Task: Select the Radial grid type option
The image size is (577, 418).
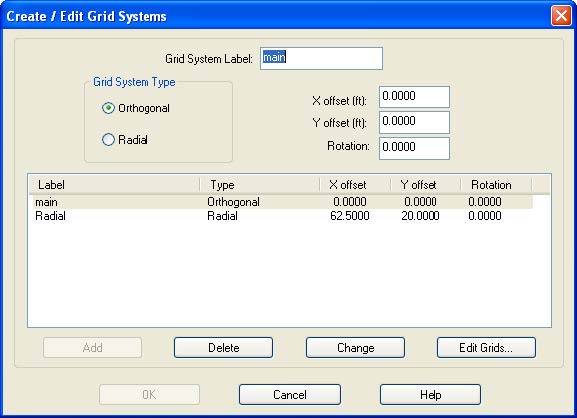Action: coord(108,140)
